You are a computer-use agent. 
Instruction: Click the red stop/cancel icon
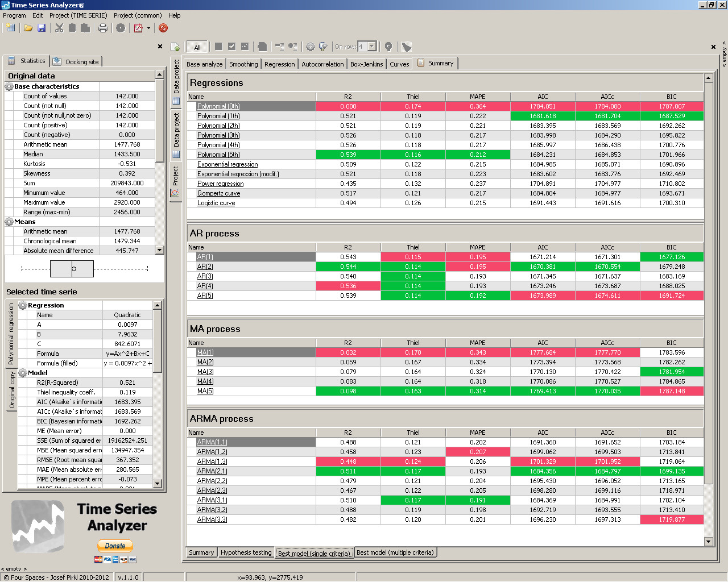click(x=163, y=28)
